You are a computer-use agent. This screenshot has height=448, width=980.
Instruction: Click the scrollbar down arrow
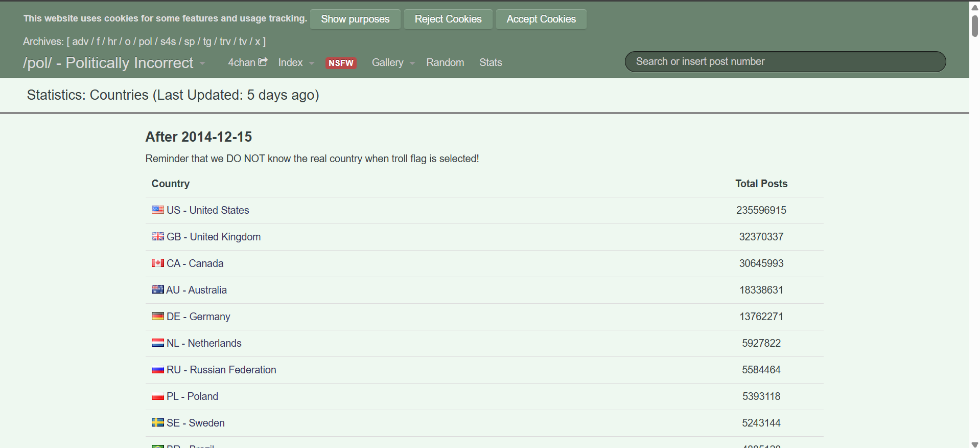coord(975,444)
